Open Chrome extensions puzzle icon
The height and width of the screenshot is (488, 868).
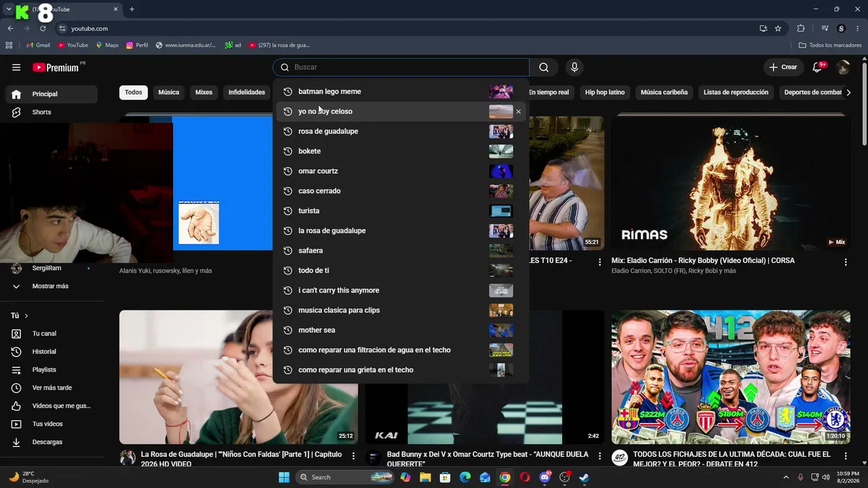click(x=801, y=28)
